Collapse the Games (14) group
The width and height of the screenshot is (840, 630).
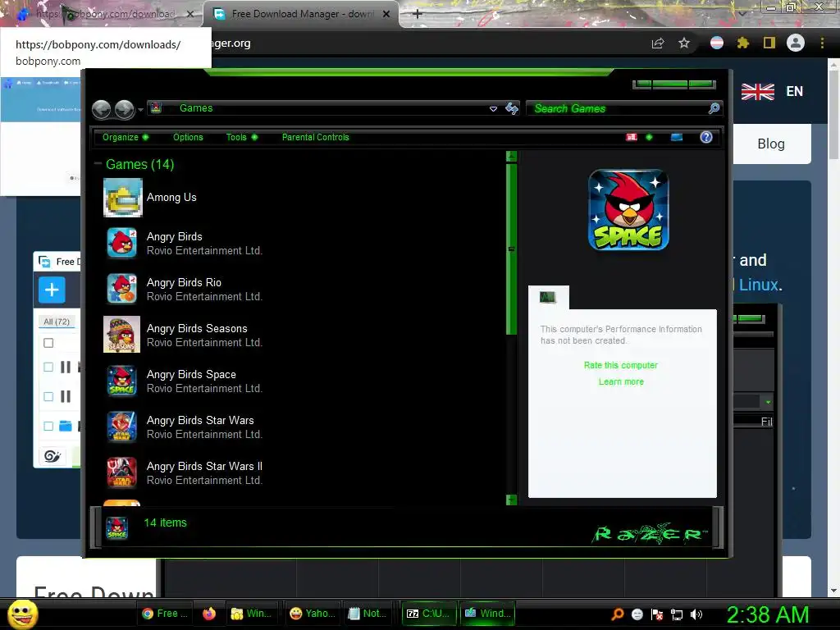click(98, 163)
